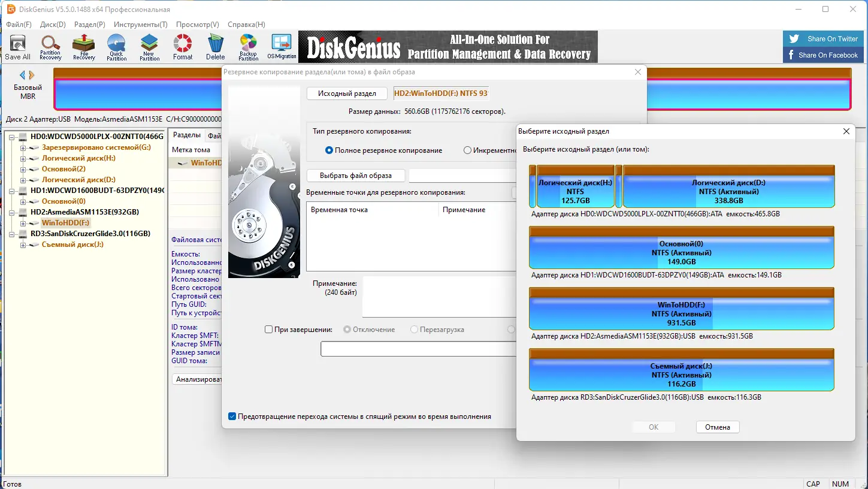Click the Выбрать файл образа button
868x489 pixels.
point(356,176)
